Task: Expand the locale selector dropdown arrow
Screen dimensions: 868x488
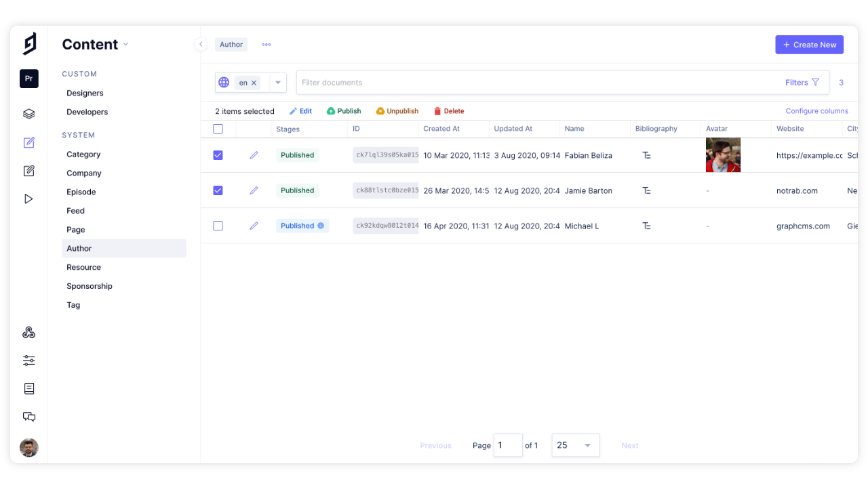Action: pyautogui.click(x=278, y=83)
